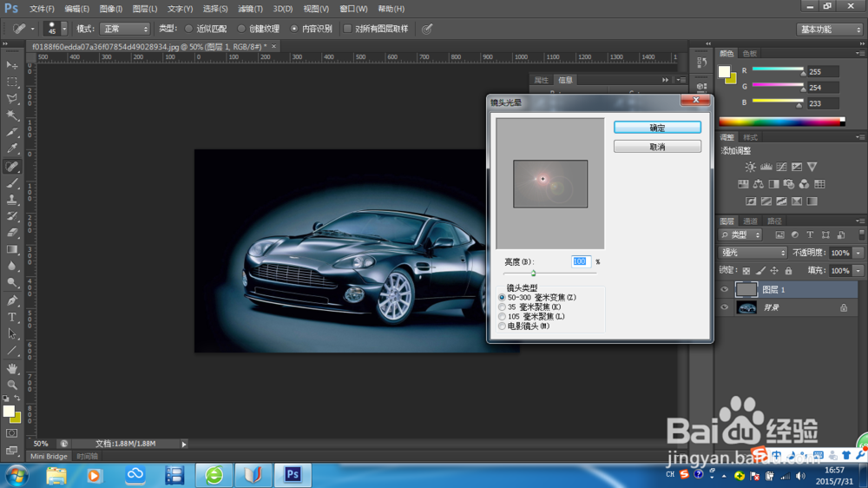The width and height of the screenshot is (868, 488).
Task: Filter layers by type layers (T icon)
Action: (x=810, y=234)
